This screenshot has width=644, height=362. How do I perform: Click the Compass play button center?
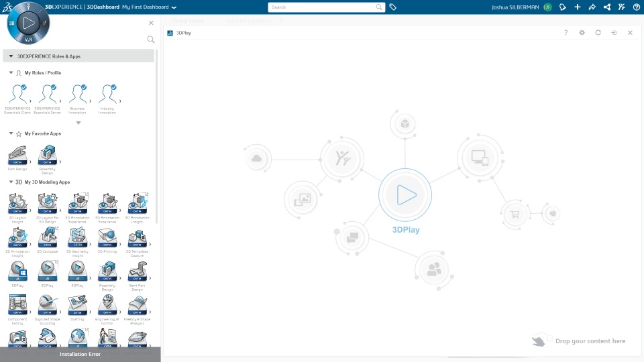(x=28, y=23)
